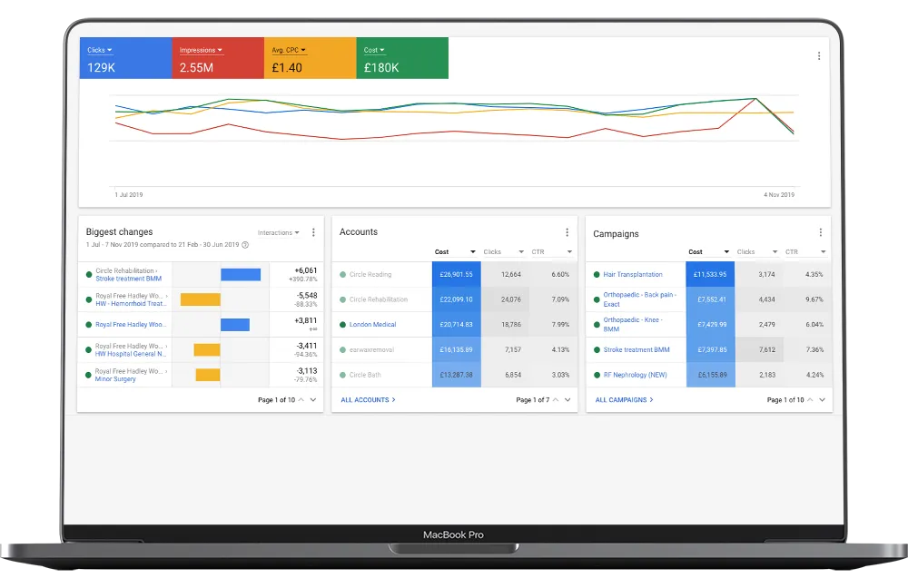Open the CTR column dropdown in Campaigns

pyautogui.click(x=823, y=252)
